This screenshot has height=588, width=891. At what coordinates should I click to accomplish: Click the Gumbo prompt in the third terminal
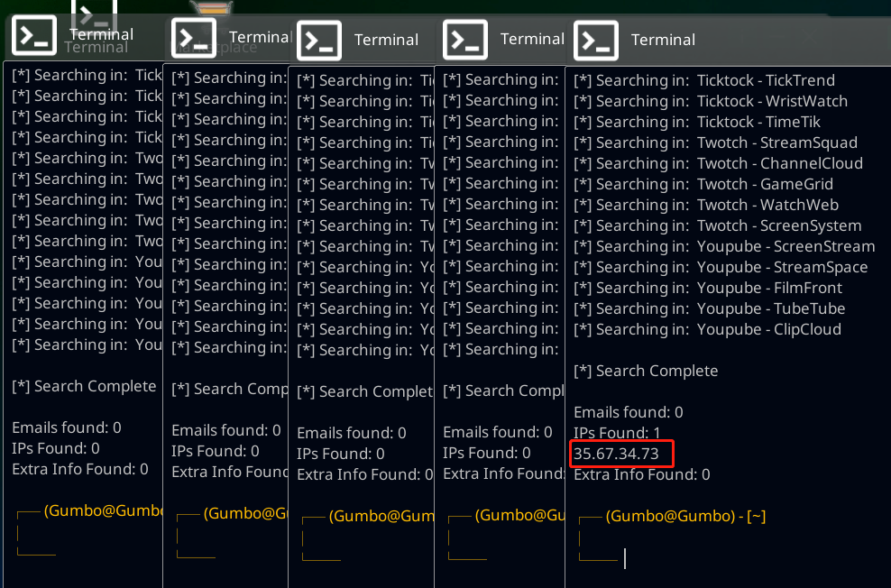tap(381, 516)
